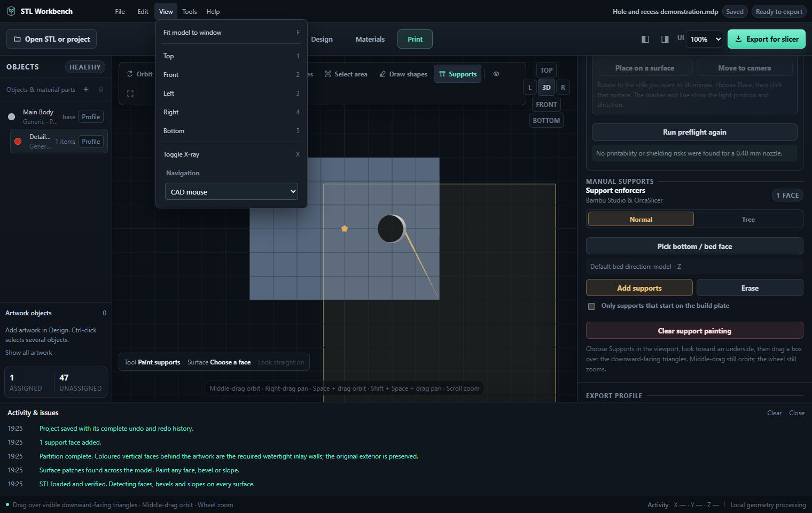812x513 pixels.
Task: Click the Ready to export badge
Action: [779, 11]
